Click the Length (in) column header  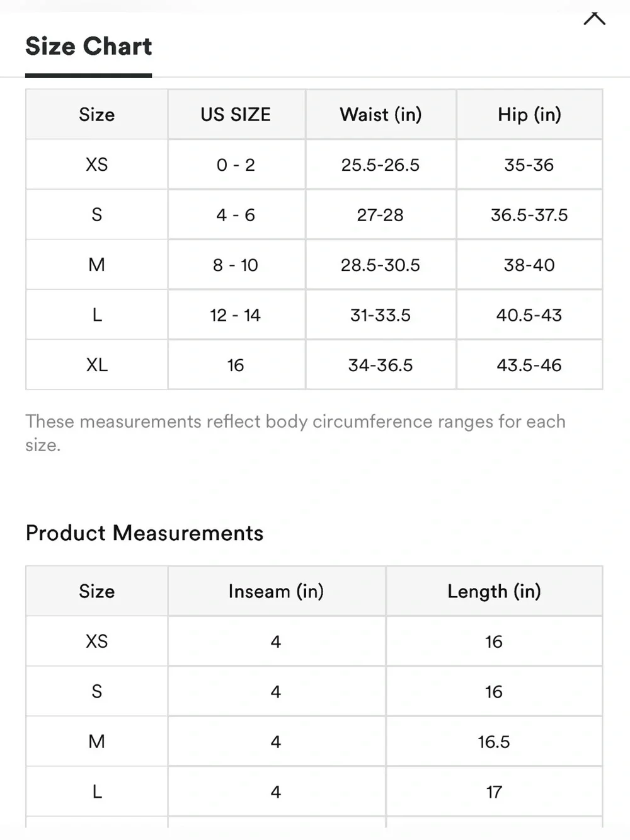coord(494,591)
